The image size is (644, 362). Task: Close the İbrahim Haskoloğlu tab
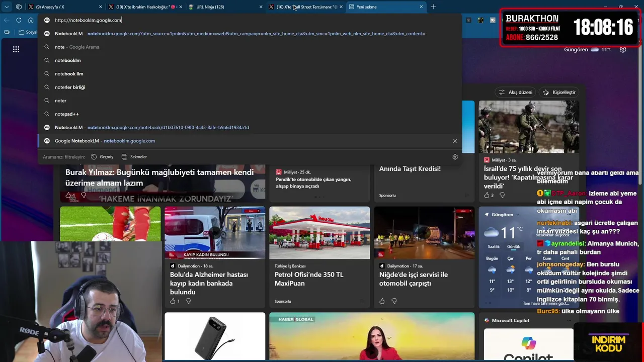tap(181, 7)
